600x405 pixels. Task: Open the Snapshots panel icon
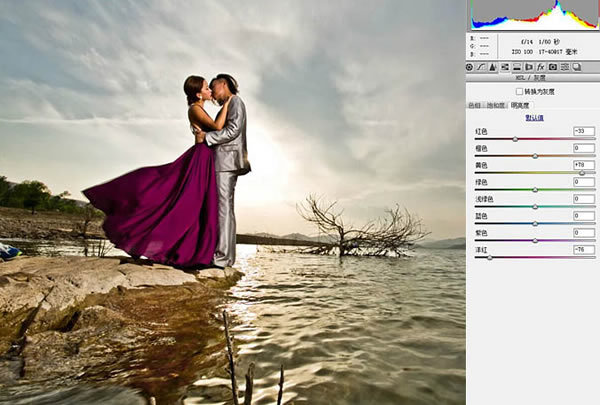pyautogui.click(x=577, y=67)
